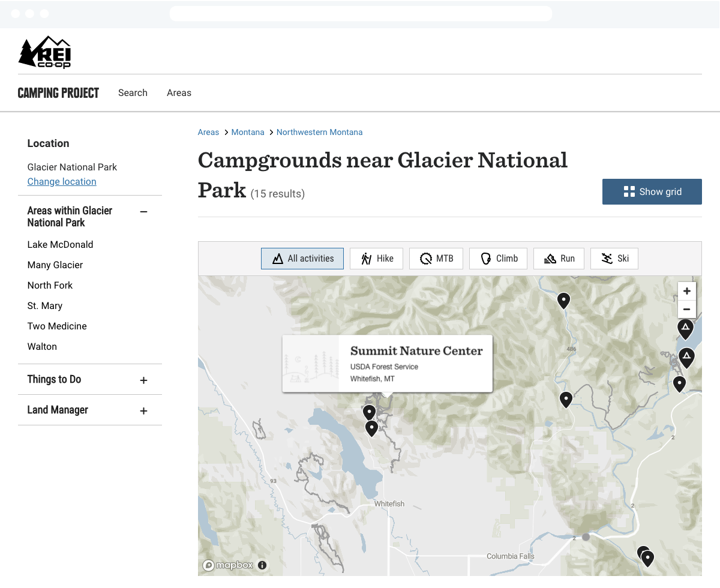Expand the Things to Do section
The image size is (720, 588).
pos(143,380)
